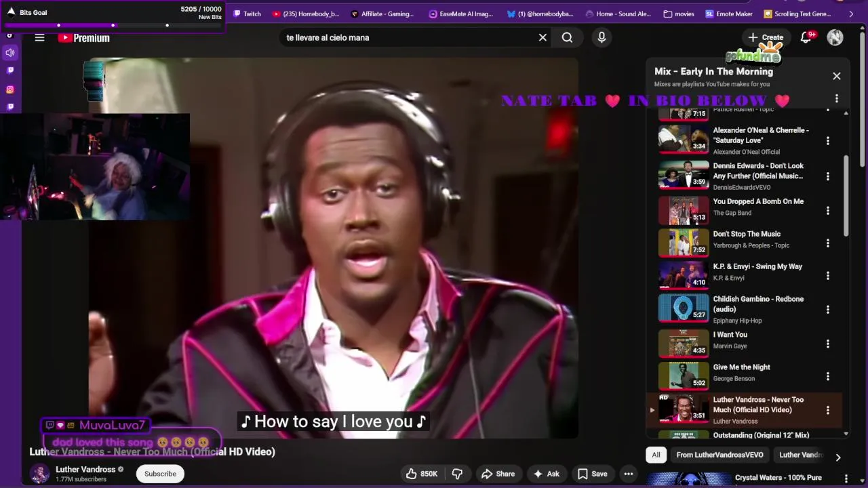Play Saturday Love thumbnail
This screenshot has width=868, height=488.
tap(684, 139)
